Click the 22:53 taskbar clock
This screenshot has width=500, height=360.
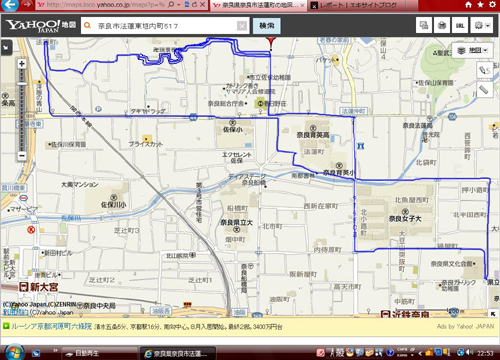tap(485, 353)
